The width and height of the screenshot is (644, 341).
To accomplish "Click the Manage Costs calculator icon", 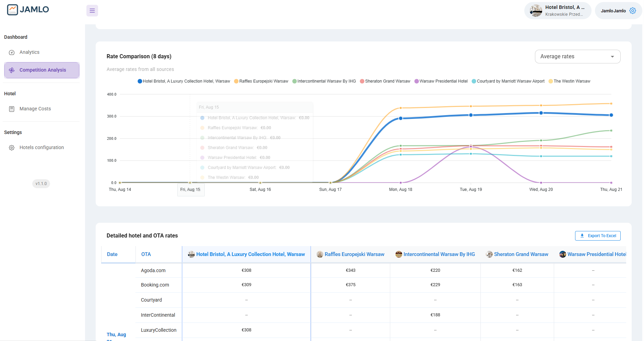I will 12,109.
